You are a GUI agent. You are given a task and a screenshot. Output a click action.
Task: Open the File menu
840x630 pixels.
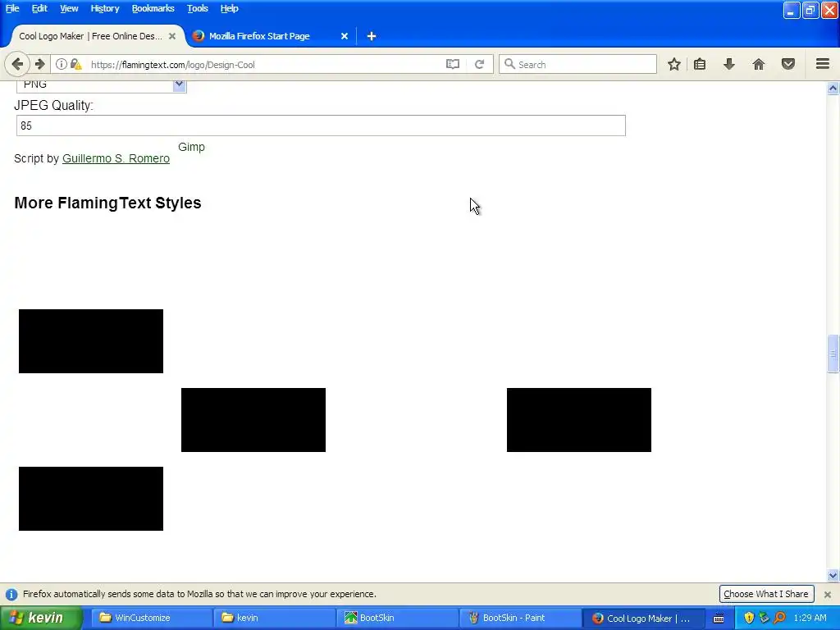click(x=12, y=8)
